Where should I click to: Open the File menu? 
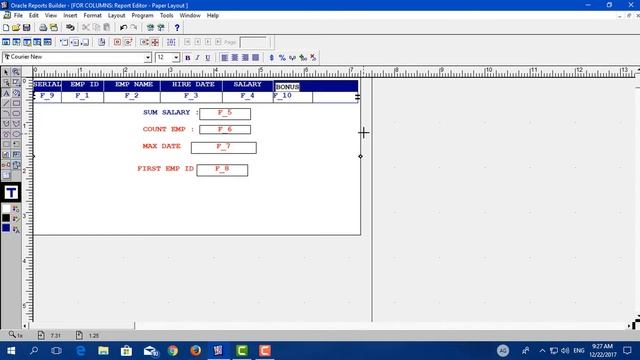coord(18,16)
